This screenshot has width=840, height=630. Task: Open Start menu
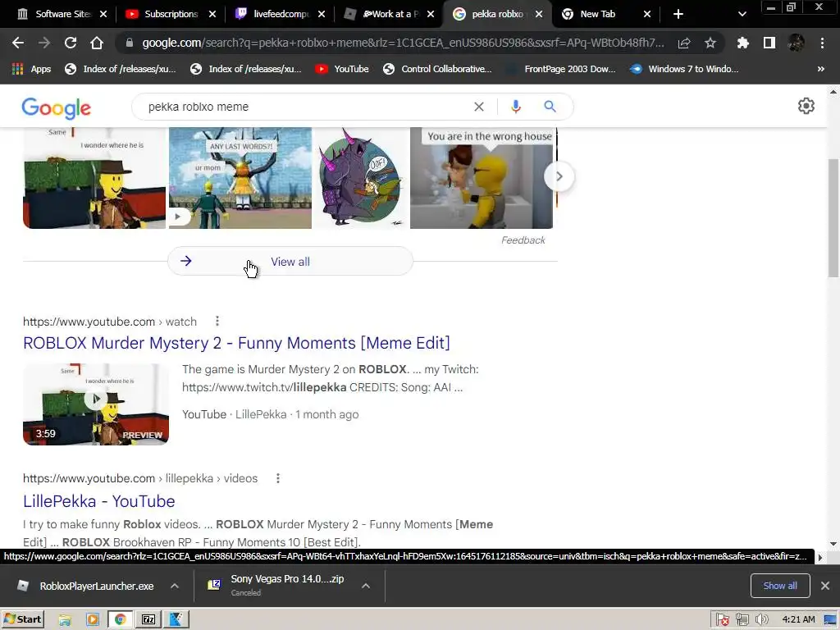click(x=22, y=619)
